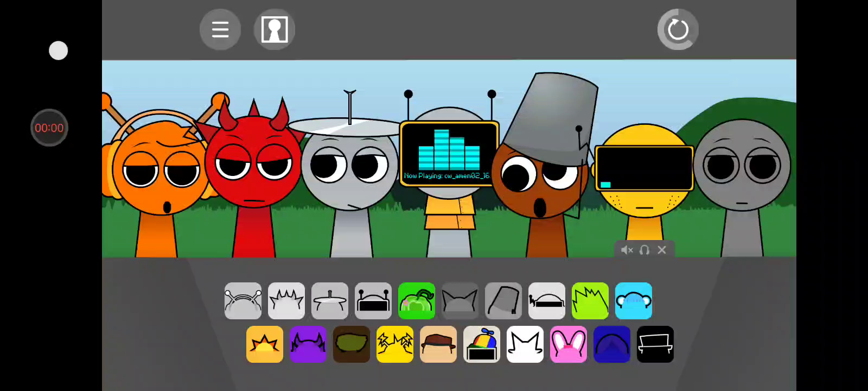Select the yellow lightning bolts icon
This screenshot has height=391, width=868.
(x=395, y=344)
